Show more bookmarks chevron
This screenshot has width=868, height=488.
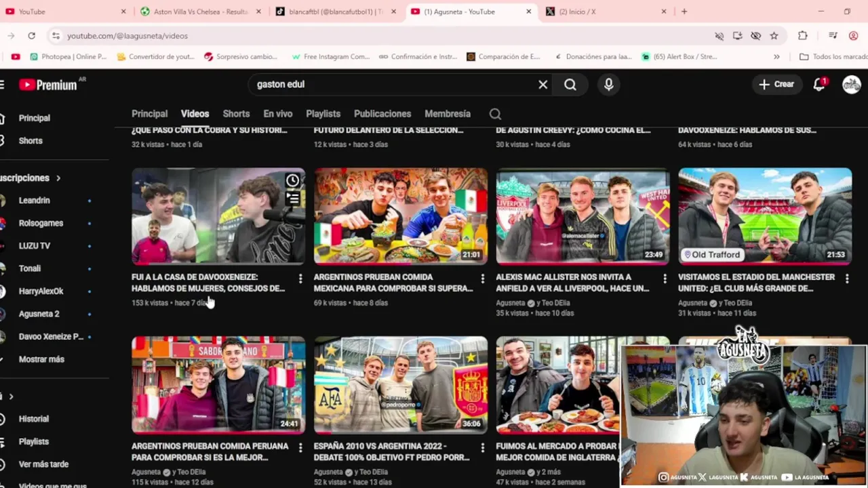(776, 57)
